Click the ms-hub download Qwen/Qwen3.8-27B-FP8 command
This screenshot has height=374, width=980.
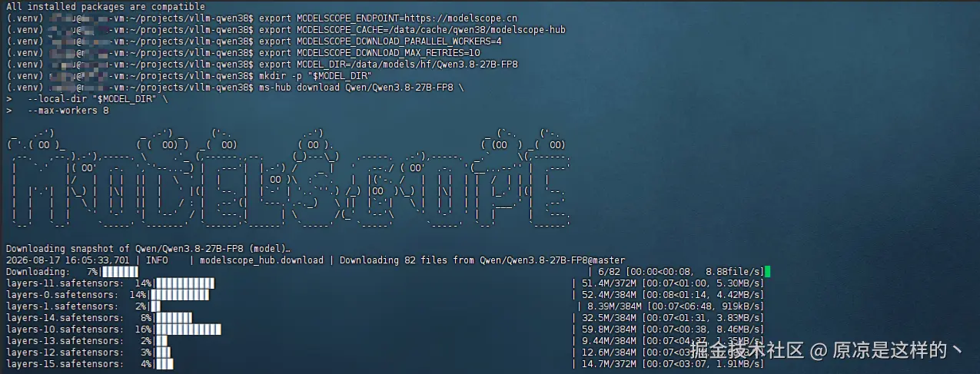(361, 88)
